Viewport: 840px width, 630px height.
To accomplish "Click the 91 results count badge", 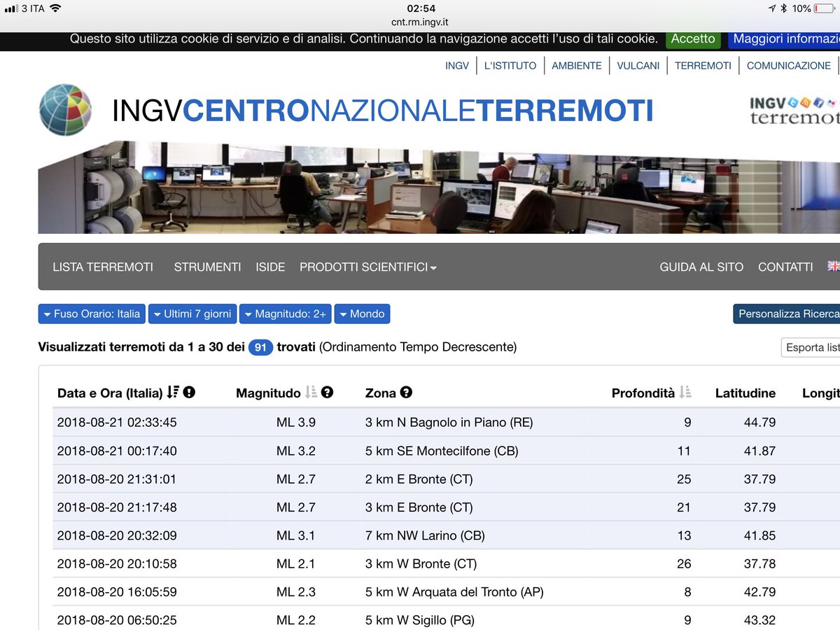I will 260,347.
